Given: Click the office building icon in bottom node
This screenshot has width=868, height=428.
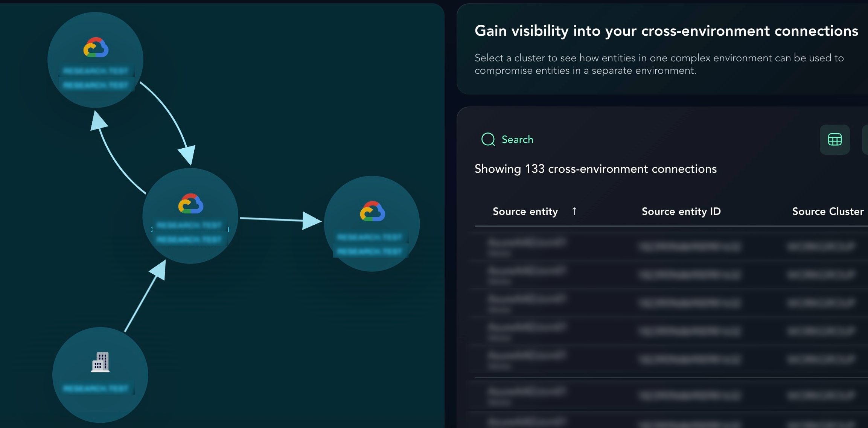Looking at the screenshot, I should [x=101, y=362].
